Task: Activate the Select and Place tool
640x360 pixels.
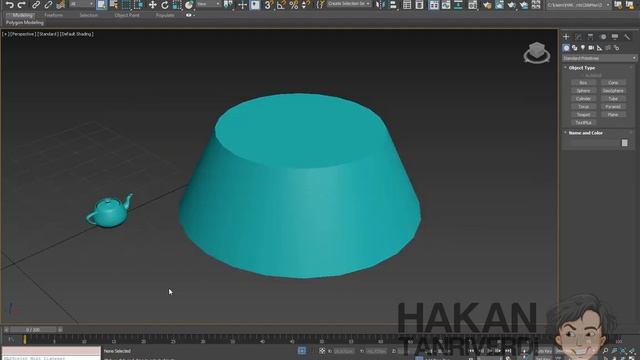Action: [x=189, y=4]
